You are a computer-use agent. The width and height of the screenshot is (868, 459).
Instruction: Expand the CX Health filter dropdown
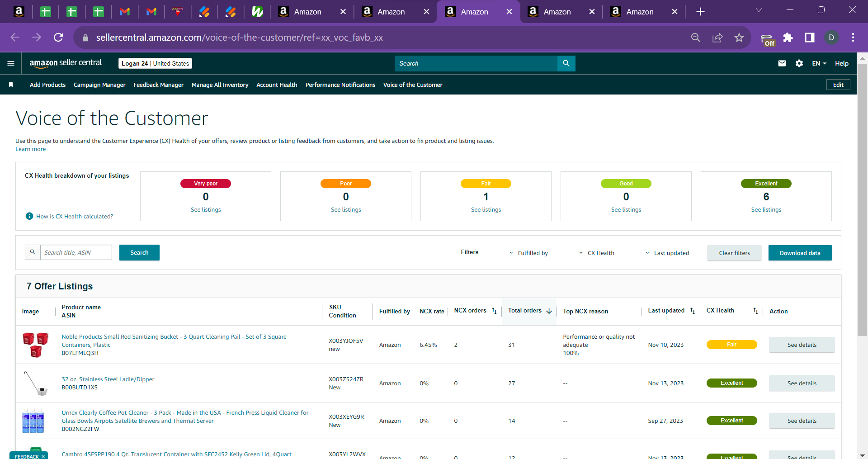(x=596, y=253)
